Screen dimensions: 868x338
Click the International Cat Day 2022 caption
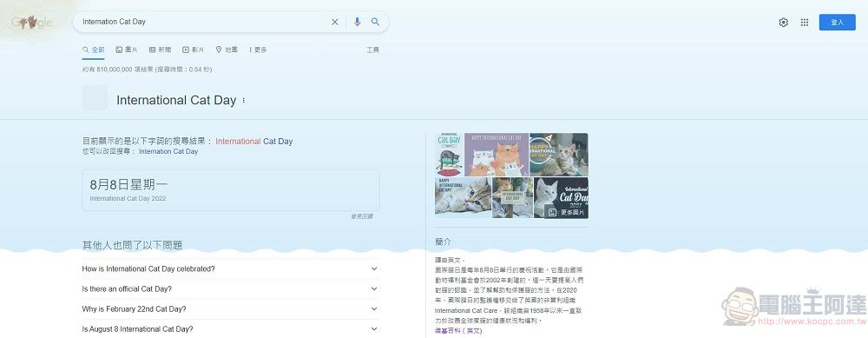(128, 198)
